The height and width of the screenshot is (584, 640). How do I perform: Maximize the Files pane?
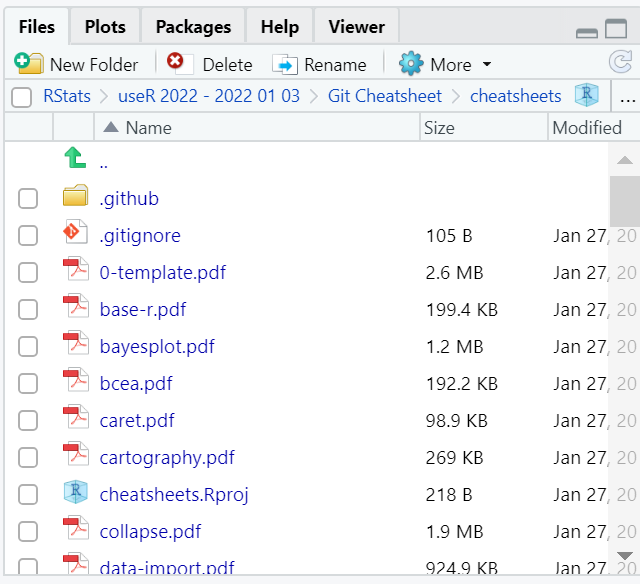click(x=616, y=29)
